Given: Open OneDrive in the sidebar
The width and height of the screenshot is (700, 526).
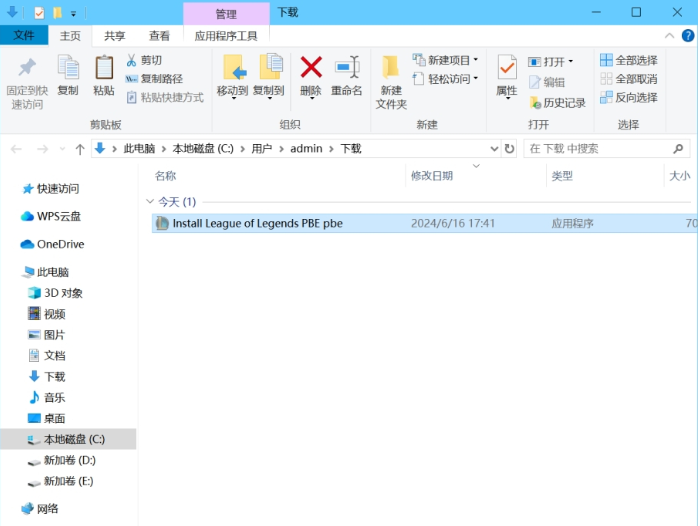Looking at the screenshot, I should tap(53, 244).
